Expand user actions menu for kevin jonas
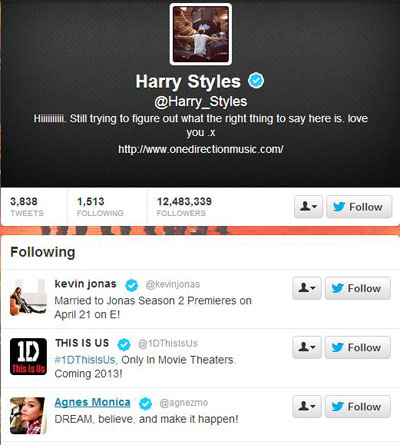This screenshot has width=400, height=445. 307,288
